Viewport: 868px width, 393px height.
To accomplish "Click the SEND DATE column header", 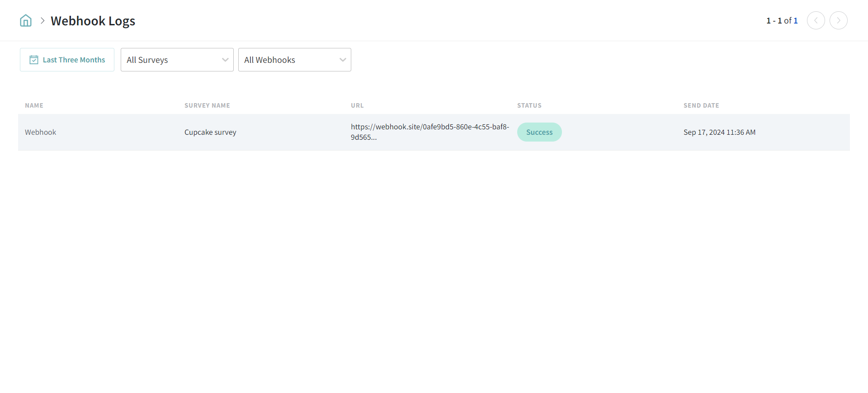I will (701, 105).
